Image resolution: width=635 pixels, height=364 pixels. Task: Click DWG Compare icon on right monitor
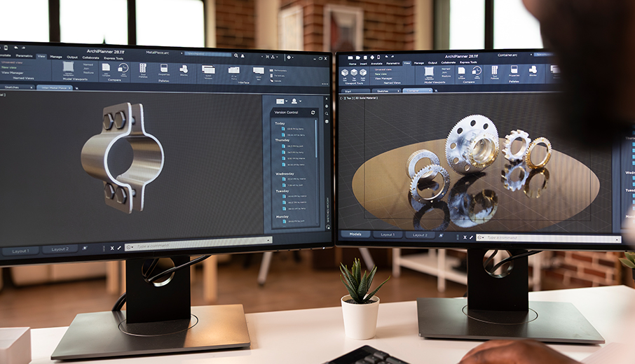point(462,72)
